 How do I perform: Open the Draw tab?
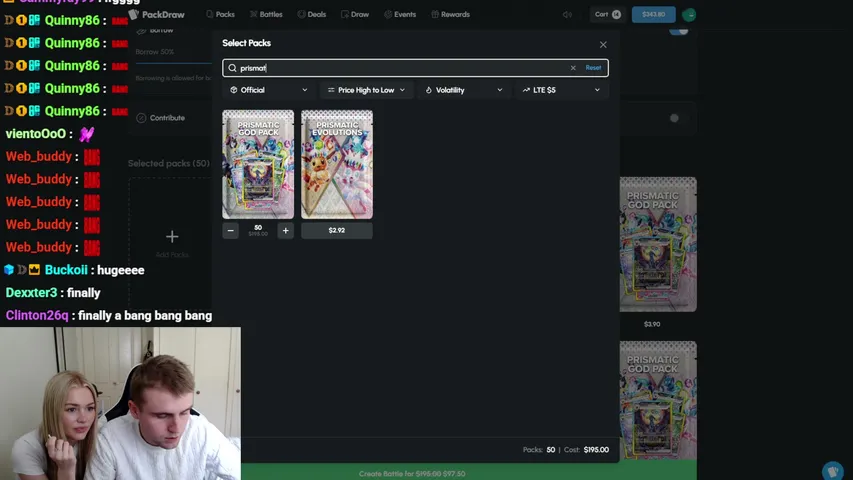(355, 15)
